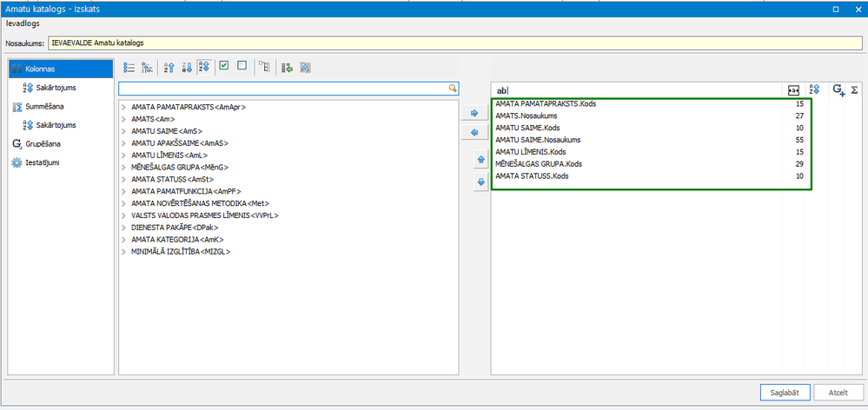
Task: Toggle the highlighted A-Z sort order button
Action: pyautogui.click(x=204, y=68)
